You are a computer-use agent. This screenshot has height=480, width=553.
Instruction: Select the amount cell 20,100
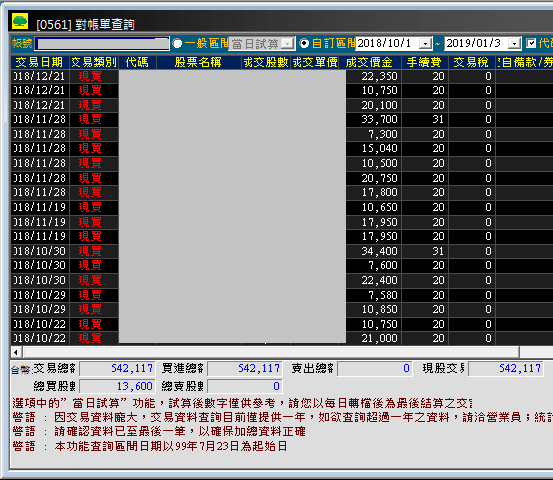[374, 105]
